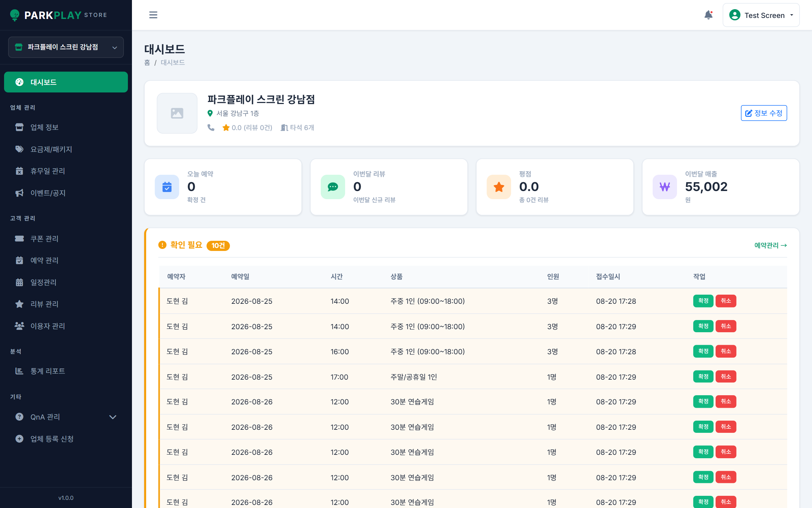This screenshot has height=508, width=812.
Task: Click the 휴무일 관리 calendar icon
Action: [x=19, y=171]
